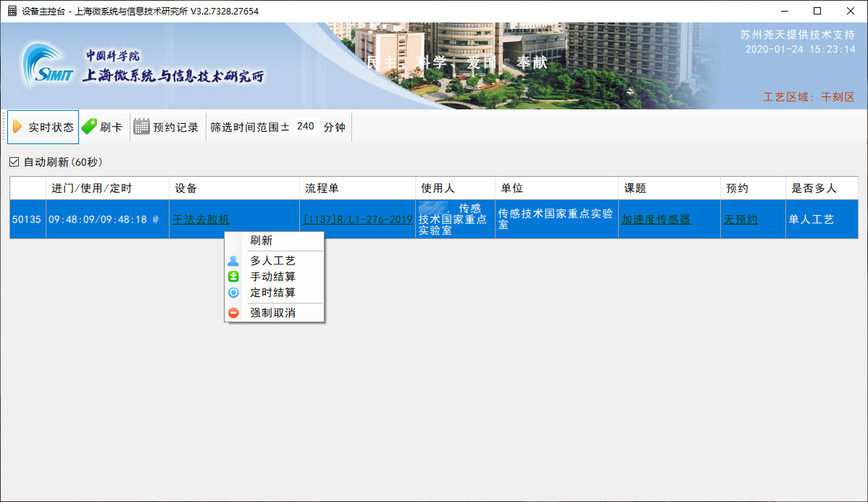The height and width of the screenshot is (502, 868).
Task: Open the 加速度传感器 project link
Action: 656,219
